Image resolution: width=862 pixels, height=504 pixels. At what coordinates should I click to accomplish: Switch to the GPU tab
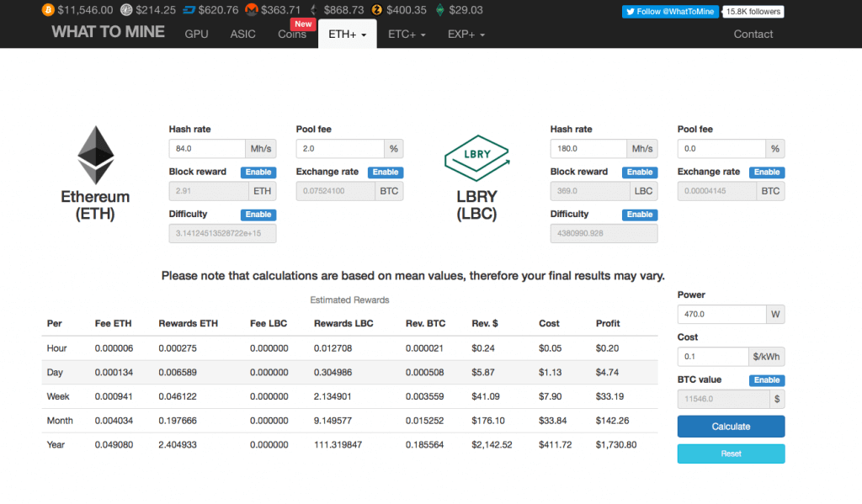196,34
